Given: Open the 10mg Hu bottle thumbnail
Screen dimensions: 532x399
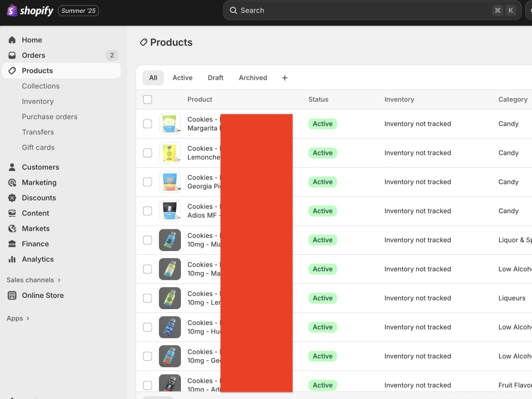Looking at the screenshot, I should (x=170, y=327).
